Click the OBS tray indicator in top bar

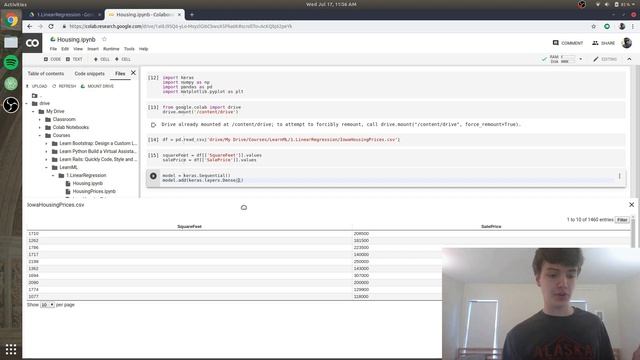click(x=582, y=4)
